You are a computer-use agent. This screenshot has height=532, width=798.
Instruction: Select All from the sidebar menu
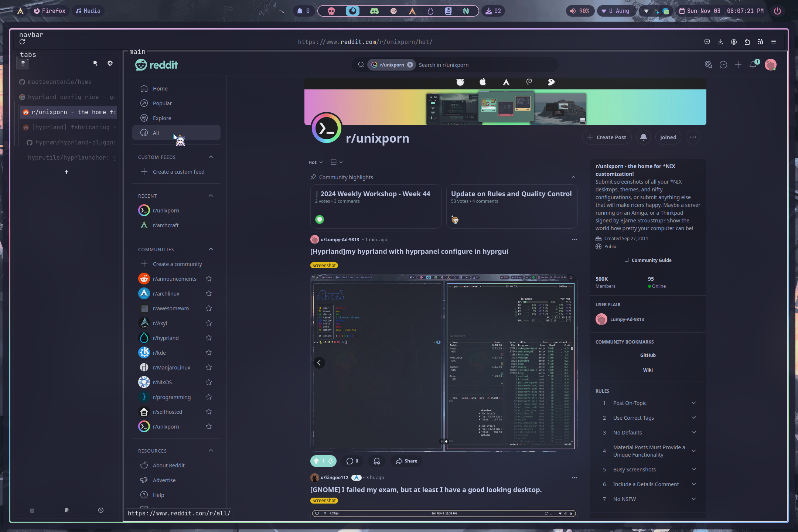[155, 133]
